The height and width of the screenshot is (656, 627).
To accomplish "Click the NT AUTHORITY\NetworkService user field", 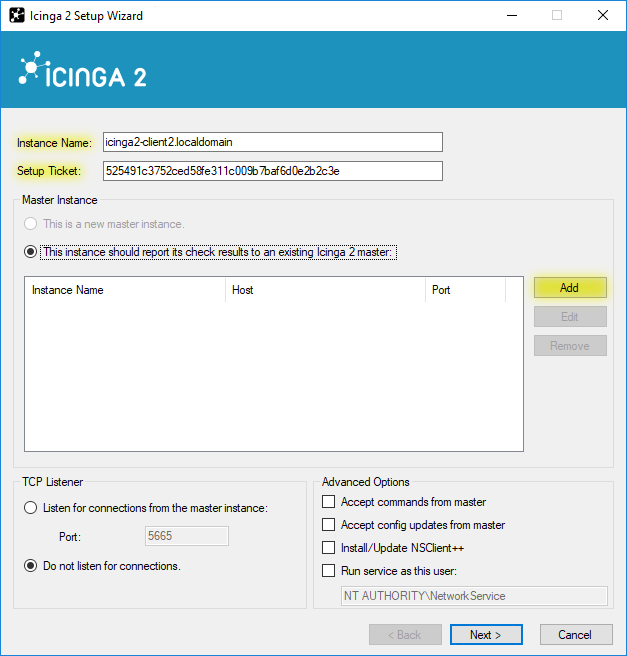I will point(474,596).
